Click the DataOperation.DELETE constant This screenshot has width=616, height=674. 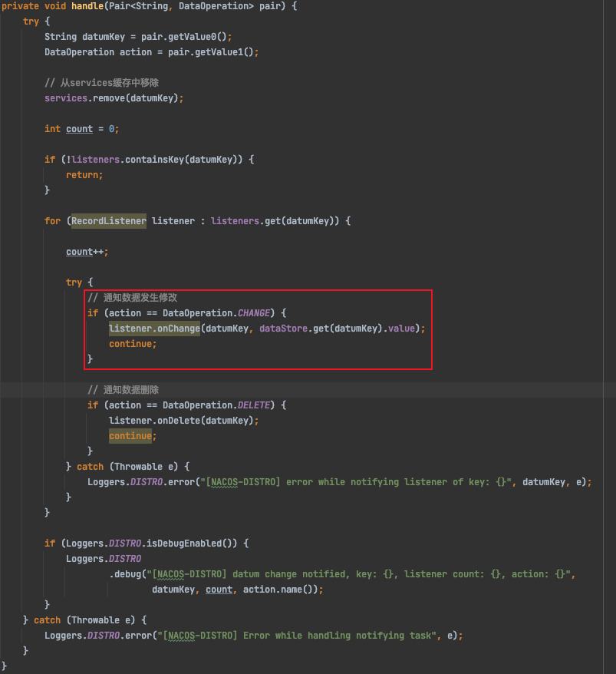click(216, 405)
